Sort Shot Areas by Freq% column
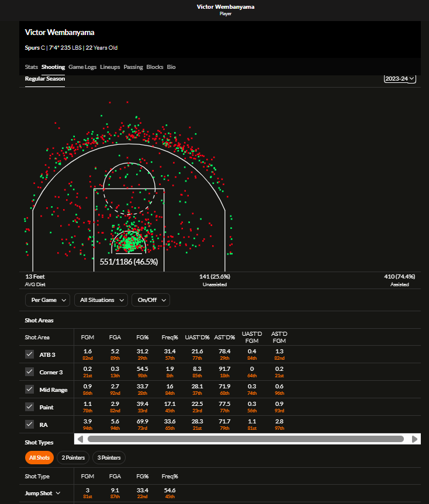The image size is (429, 504). 170,337
